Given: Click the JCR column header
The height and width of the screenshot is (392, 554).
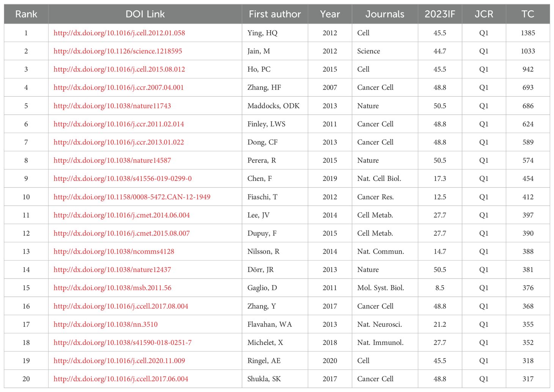Looking at the screenshot, I should click(484, 14).
